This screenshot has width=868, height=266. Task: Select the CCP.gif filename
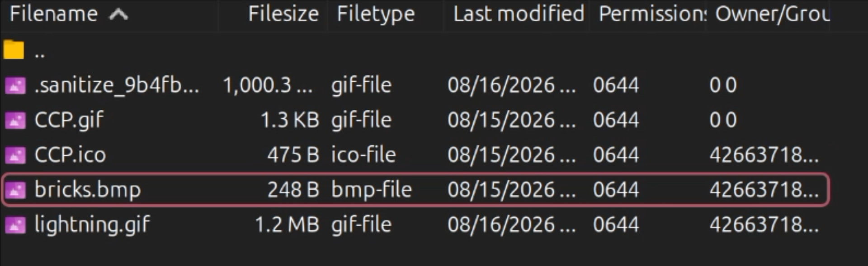(x=69, y=120)
